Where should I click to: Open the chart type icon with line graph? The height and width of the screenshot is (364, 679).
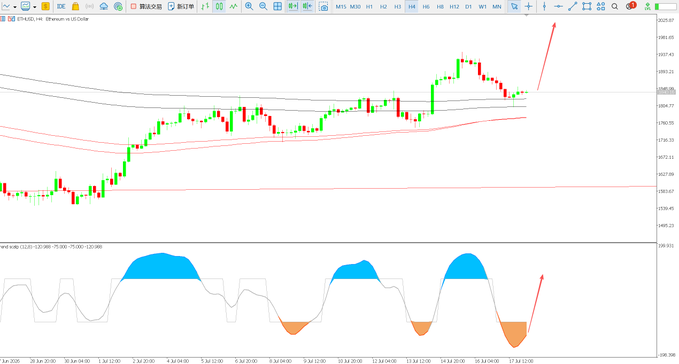6,6
